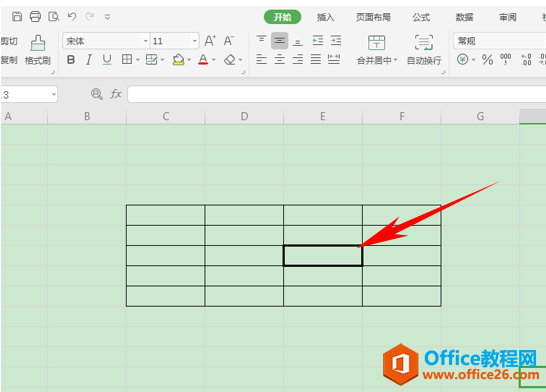Select middle vertical alignment
Image resolution: width=546 pixels, height=392 pixels.
click(x=279, y=41)
